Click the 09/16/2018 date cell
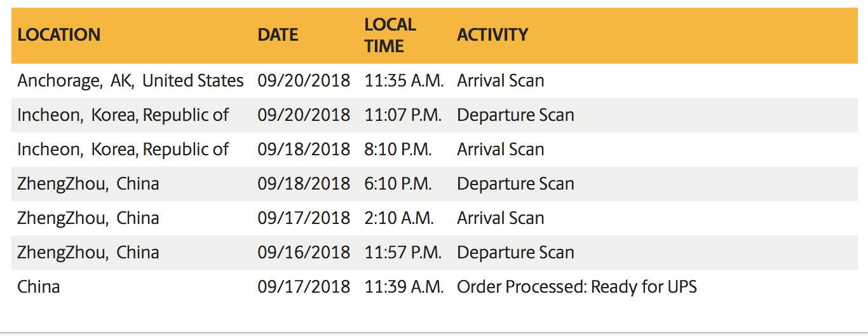Viewport: 868px width, 336px height. (x=304, y=253)
